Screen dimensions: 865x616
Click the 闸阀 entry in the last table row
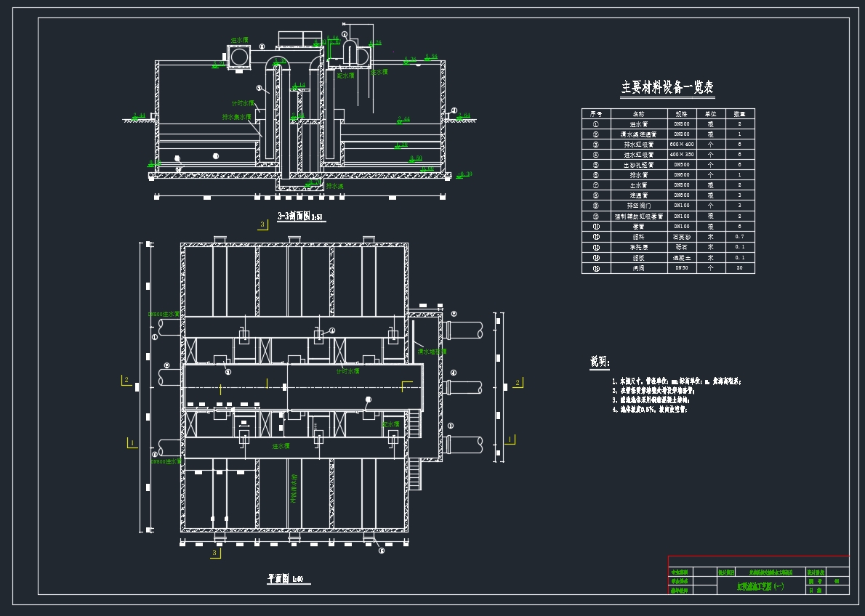click(x=638, y=268)
